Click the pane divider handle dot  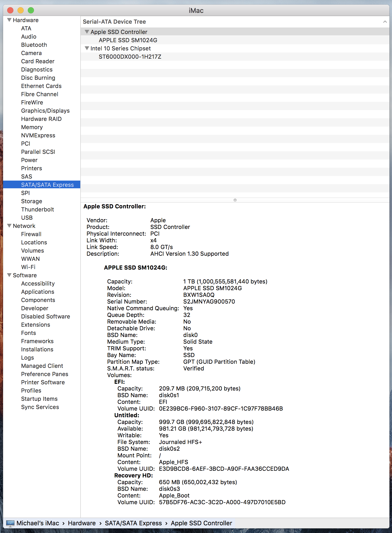tap(235, 200)
